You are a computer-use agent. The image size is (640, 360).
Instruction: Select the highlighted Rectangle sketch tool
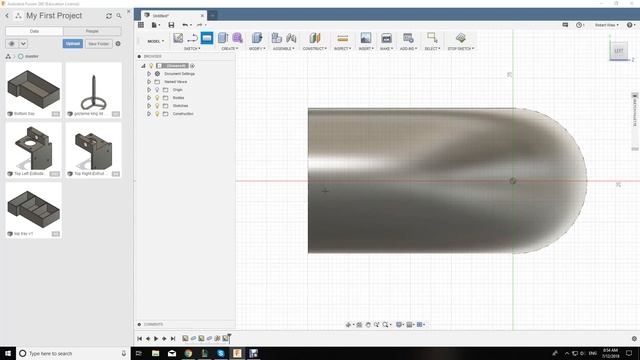[x=207, y=38]
